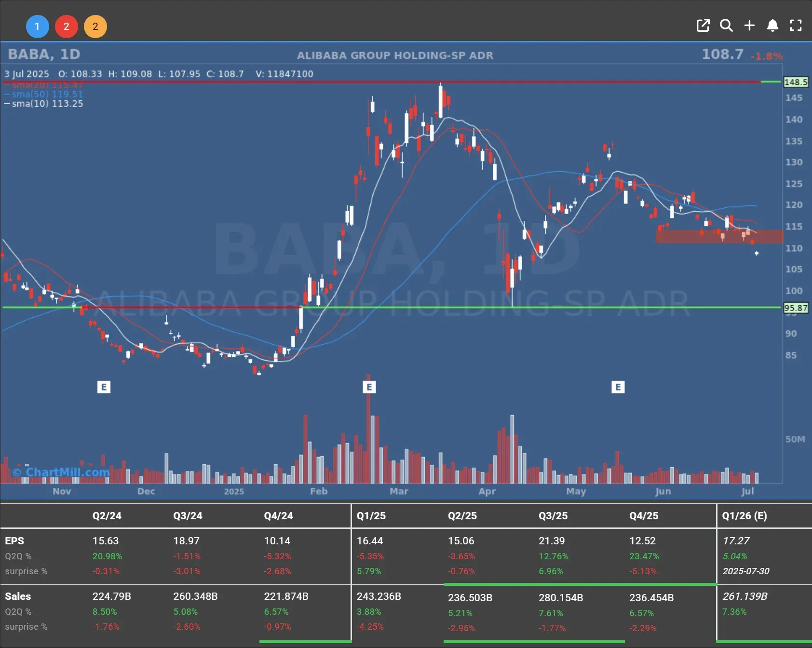This screenshot has height=648, width=812.
Task: Click the plus add icon
Action: [749, 26]
